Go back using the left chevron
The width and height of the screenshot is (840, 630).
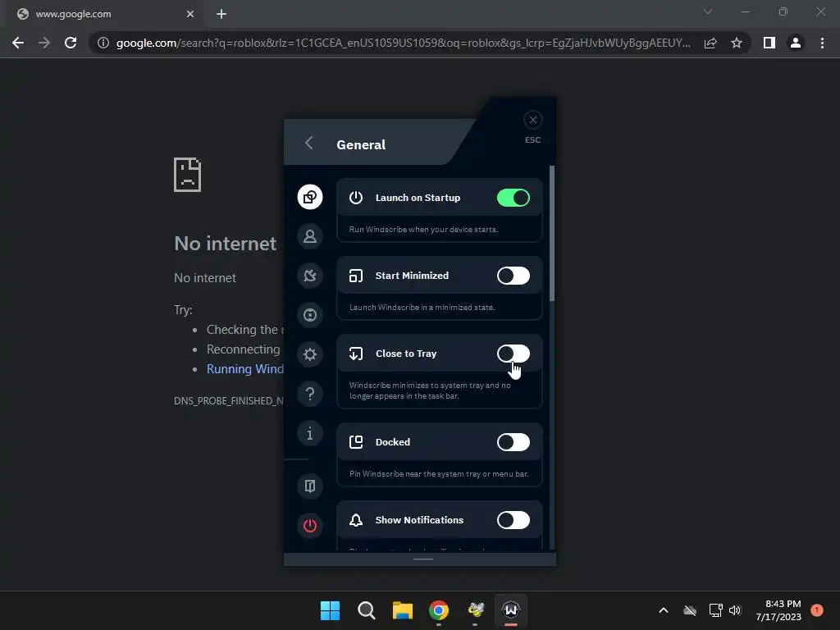(308, 143)
